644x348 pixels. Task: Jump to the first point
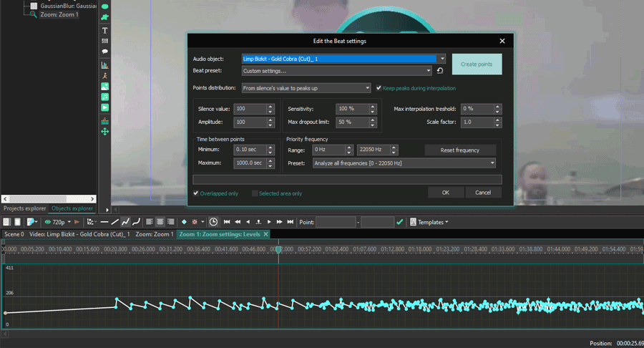[227, 222]
